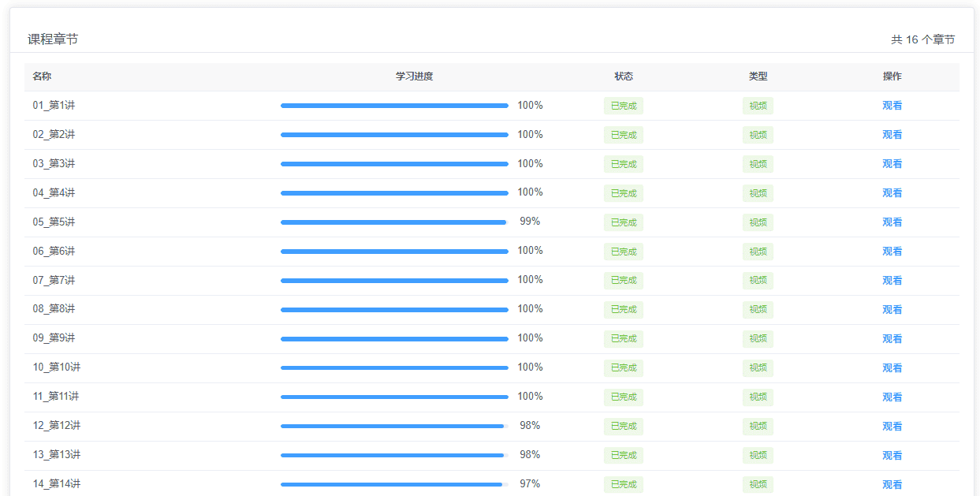Open 观看 for chapter 02_第2讲
Viewport: 980px width, 496px height.
pyautogui.click(x=892, y=135)
